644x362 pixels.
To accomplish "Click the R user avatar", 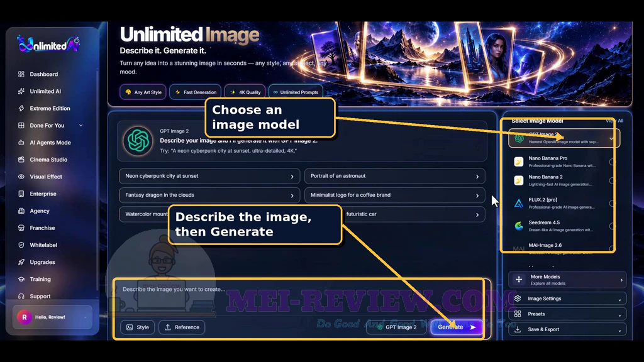I will coord(25,317).
